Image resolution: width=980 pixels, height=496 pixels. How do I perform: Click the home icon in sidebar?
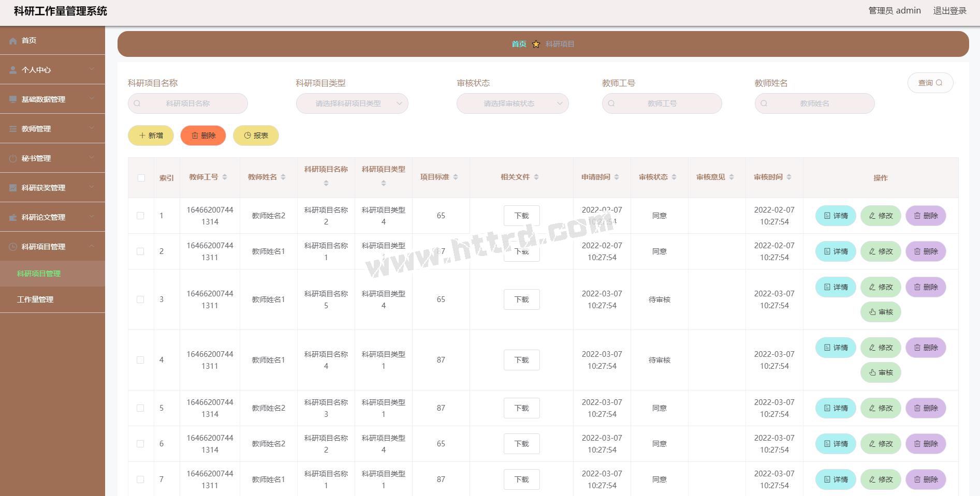pos(13,41)
